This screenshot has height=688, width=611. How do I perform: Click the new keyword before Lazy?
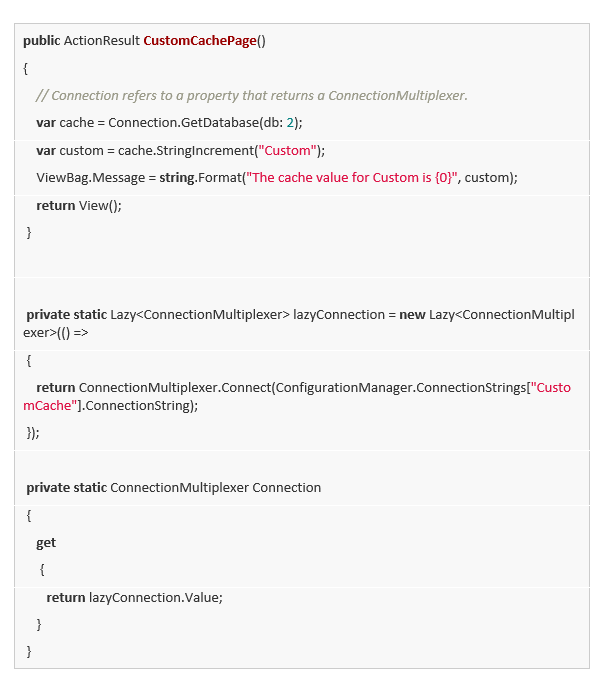[412, 315]
